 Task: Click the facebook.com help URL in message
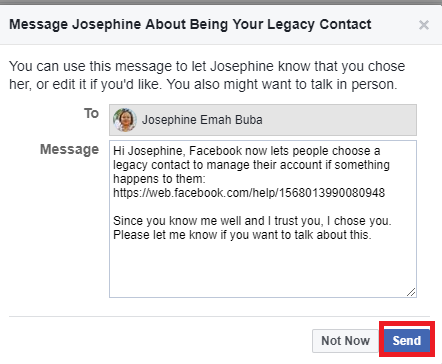coord(249,193)
